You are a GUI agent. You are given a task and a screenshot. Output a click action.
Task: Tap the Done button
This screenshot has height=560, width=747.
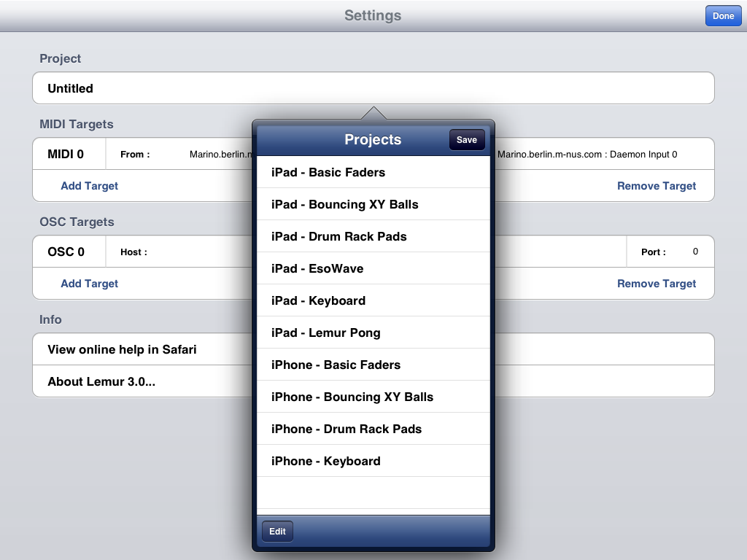coord(723,16)
